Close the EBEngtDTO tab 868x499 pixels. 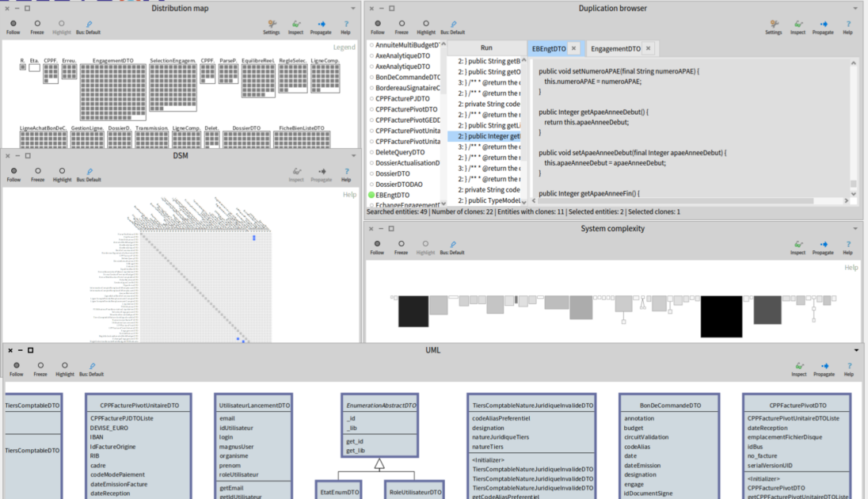click(x=573, y=48)
